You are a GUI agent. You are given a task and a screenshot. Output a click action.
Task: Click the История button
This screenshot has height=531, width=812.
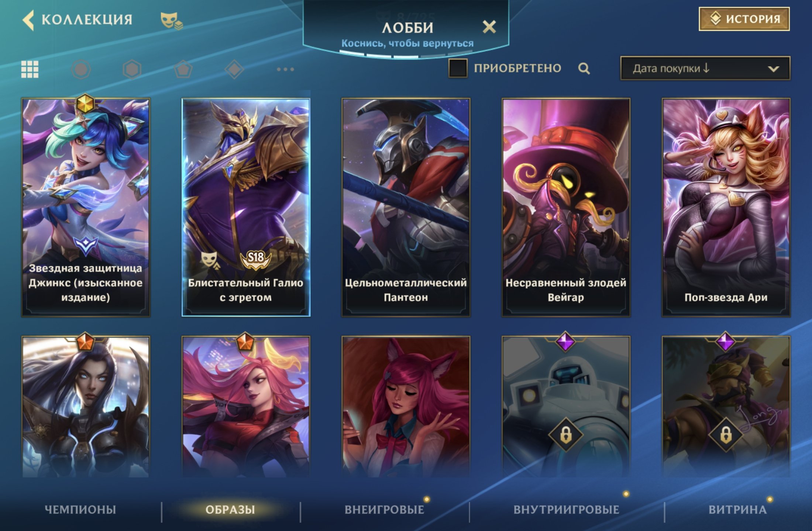point(744,19)
